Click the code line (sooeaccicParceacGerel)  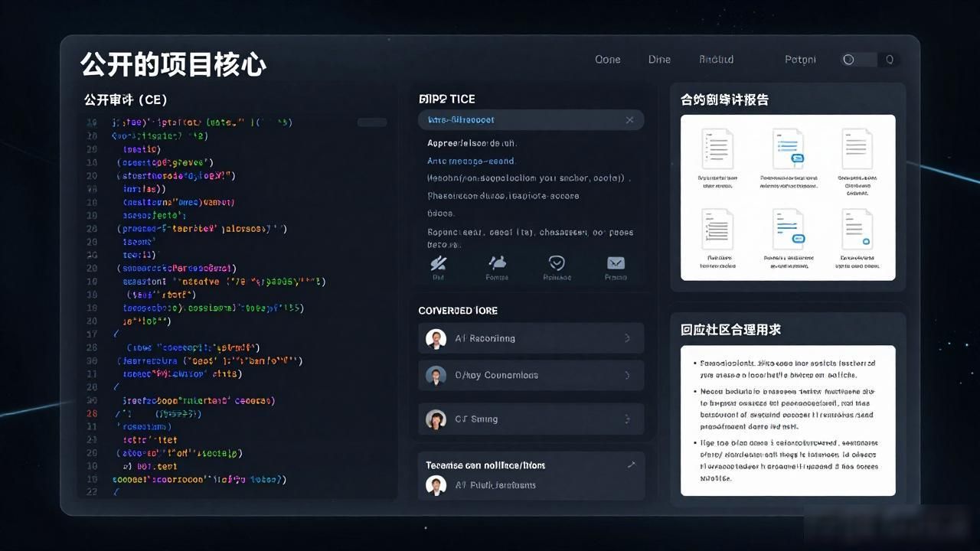click(x=177, y=268)
